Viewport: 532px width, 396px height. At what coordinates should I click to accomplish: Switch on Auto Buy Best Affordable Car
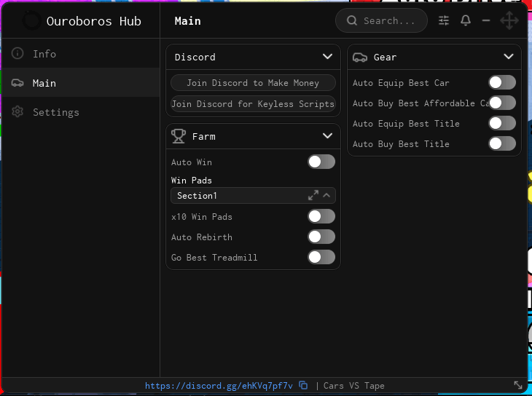[x=502, y=103]
